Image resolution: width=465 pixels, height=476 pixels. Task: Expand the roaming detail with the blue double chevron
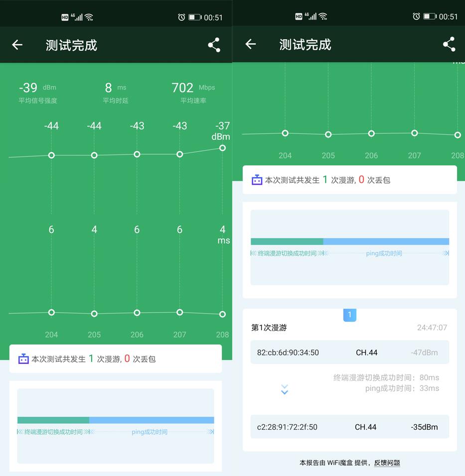pyautogui.click(x=285, y=390)
